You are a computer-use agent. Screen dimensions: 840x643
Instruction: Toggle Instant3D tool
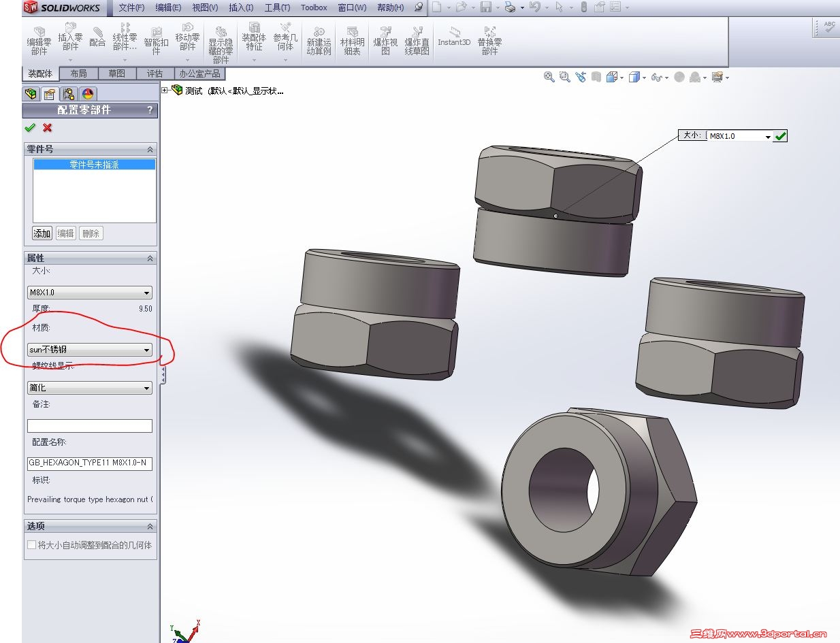tap(454, 37)
